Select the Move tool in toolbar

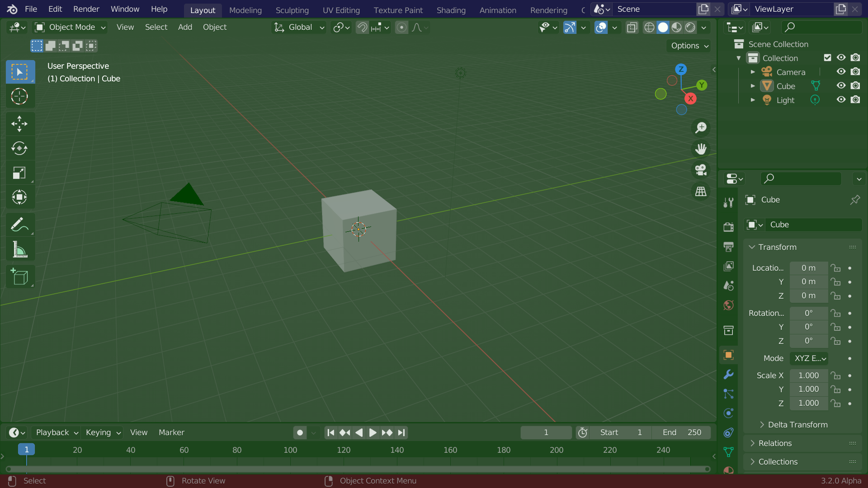coord(19,123)
